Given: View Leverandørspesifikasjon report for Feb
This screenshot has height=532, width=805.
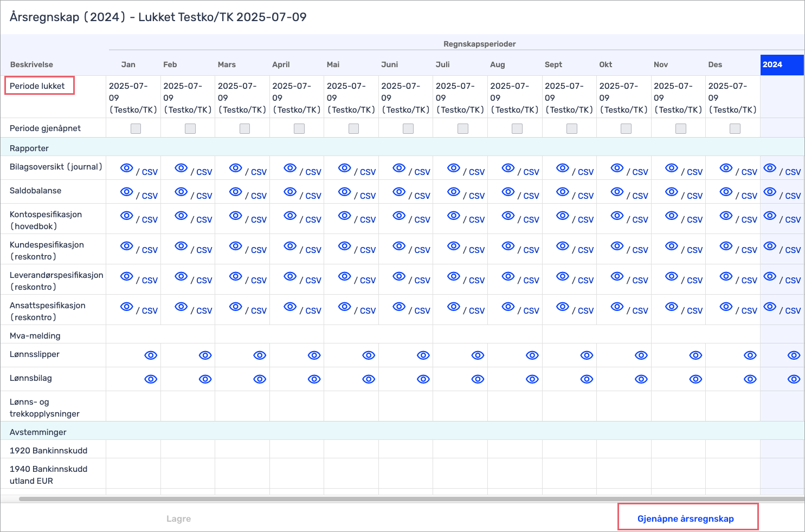Looking at the screenshot, I should tap(181, 276).
